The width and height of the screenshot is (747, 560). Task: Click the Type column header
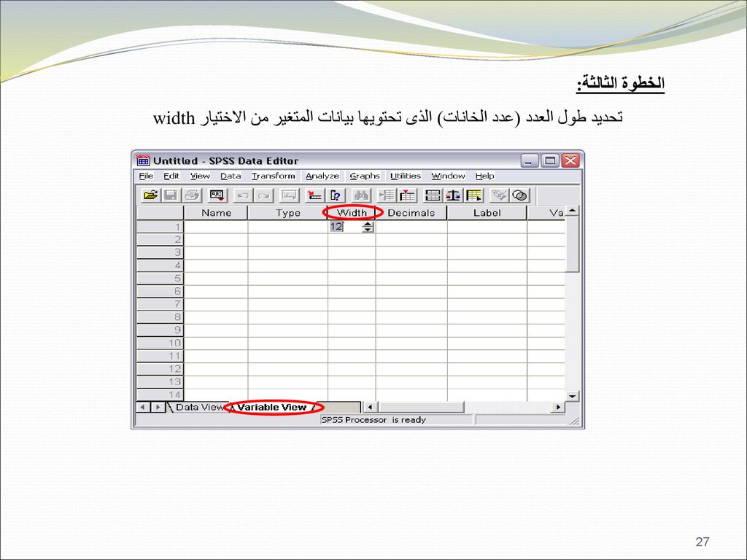(x=288, y=213)
